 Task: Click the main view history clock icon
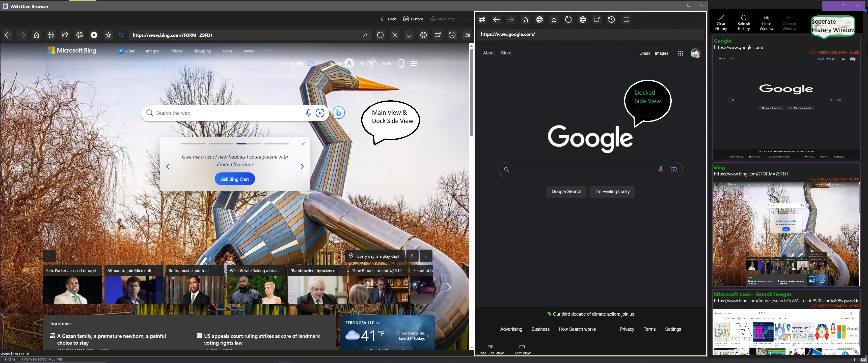pyautogui.click(x=452, y=35)
